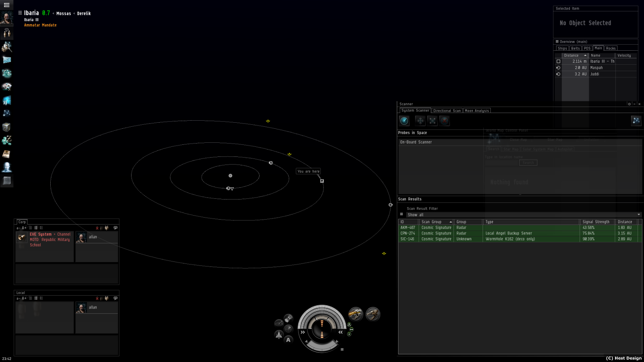Viewport: 644px width, 362px height.
Task: Decrease speed with left HUD triangle
Action: 306,342
